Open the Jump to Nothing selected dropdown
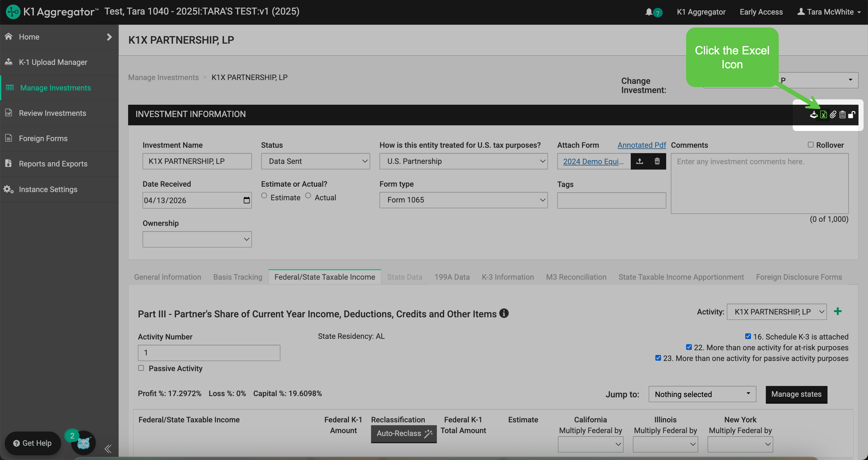This screenshot has height=460, width=868. 702,394
